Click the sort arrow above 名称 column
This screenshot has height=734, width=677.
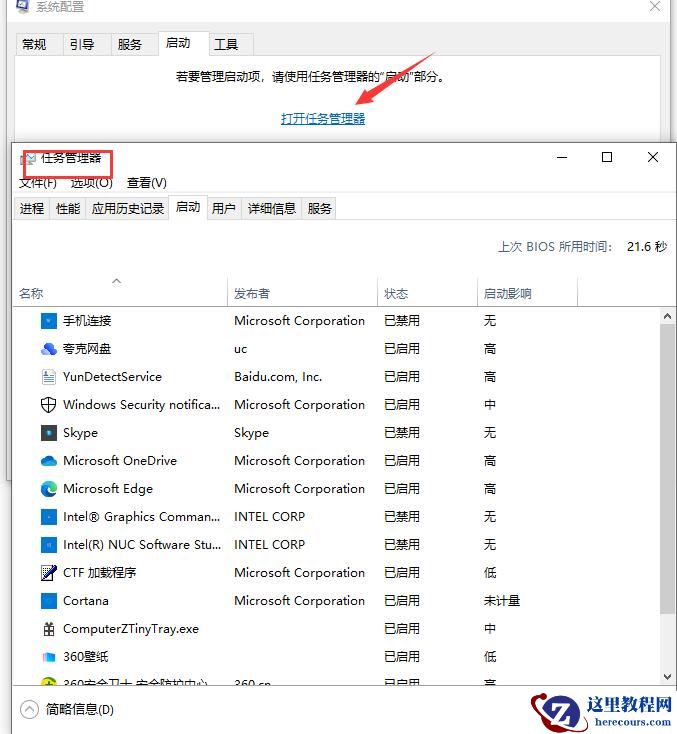(117, 281)
